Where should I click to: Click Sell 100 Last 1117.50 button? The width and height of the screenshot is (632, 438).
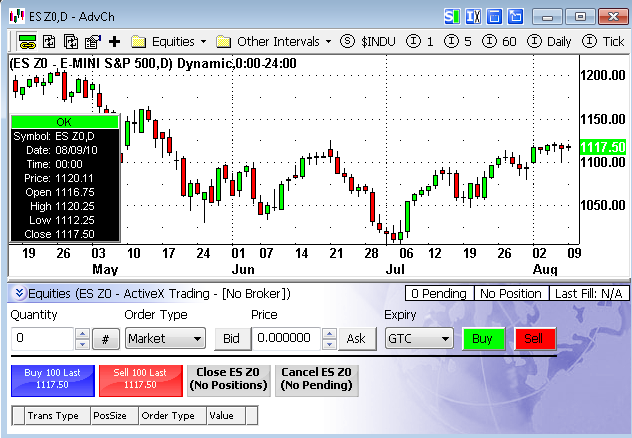pyautogui.click(x=140, y=380)
